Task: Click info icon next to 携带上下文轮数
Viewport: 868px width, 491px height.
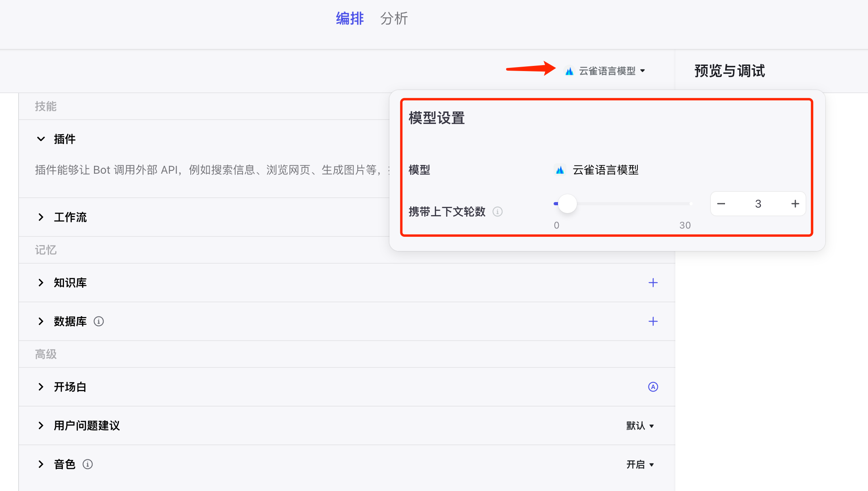Action: coord(498,212)
